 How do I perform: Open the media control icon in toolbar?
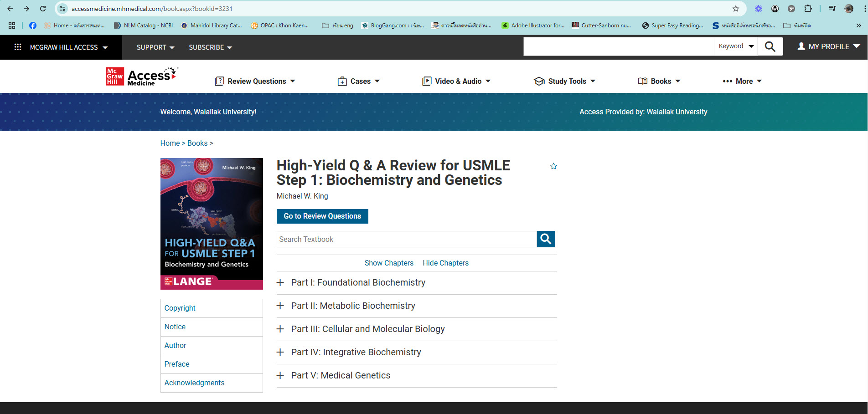click(x=832, y=9)
